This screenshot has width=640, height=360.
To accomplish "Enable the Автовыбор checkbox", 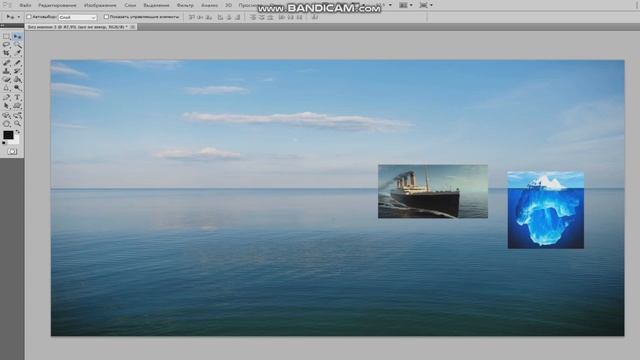I will pos(29,17).
